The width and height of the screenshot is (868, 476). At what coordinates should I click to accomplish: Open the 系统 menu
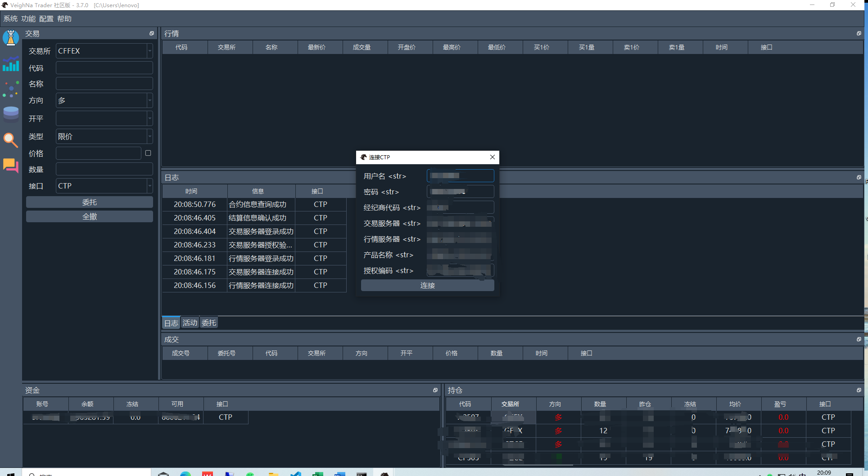[10, 18]
